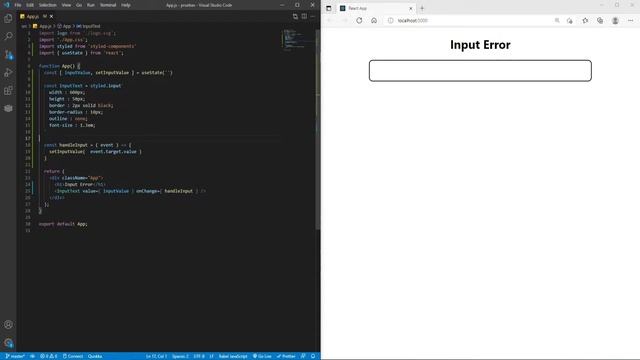The width and height of the screenshot is (640, 360).
Task: Refresh the browser page
Action: [x=359, y=20]
